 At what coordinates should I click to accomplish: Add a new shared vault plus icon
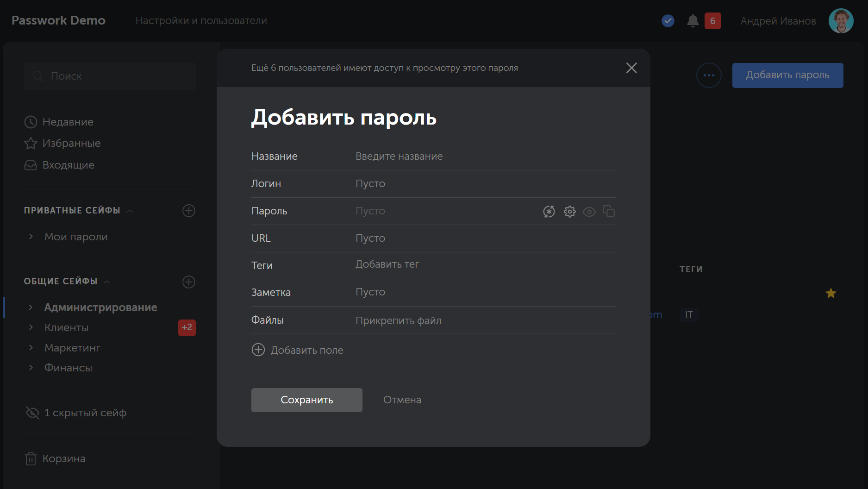(189, 282)
